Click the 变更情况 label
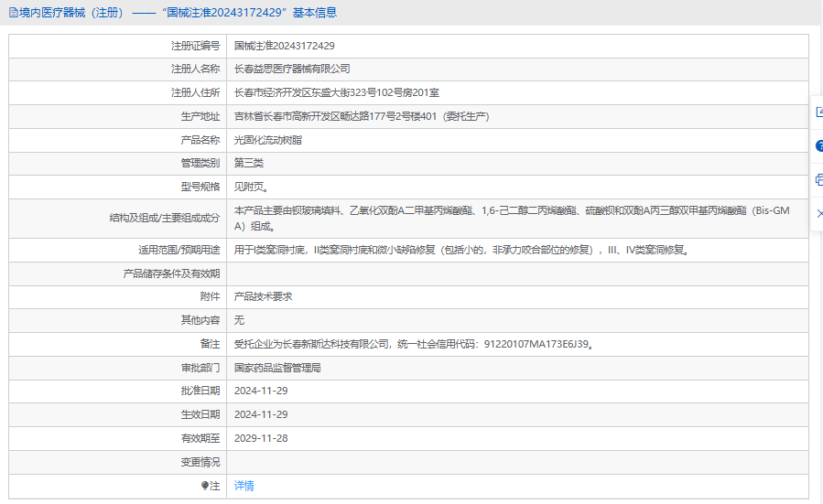The height and width of the screenshot is (504, 823). (200, 462)
